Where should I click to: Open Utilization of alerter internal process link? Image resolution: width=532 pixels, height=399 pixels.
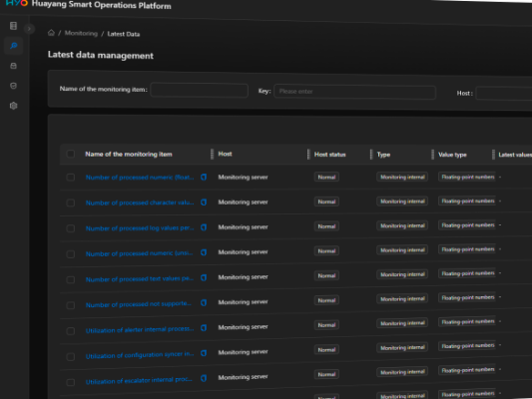[x=140, y=329]
